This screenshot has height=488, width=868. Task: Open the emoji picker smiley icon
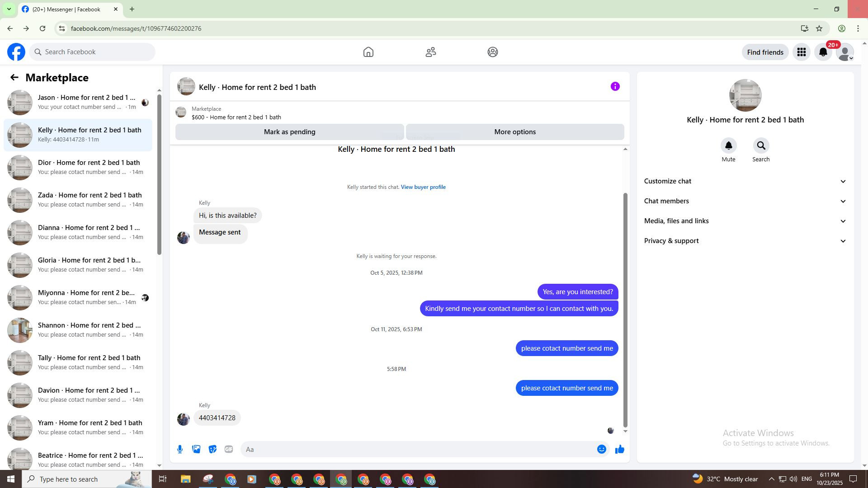(601, 449)
